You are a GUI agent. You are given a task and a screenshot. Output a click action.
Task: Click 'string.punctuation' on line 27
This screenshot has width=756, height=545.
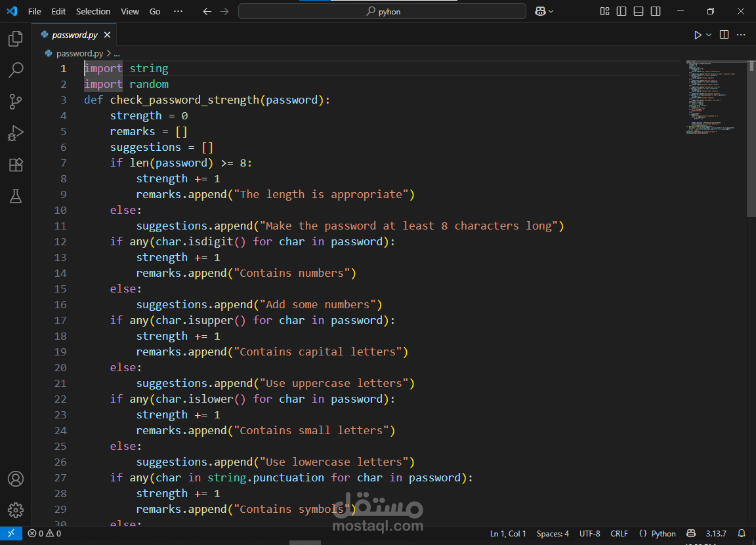pos(266,477)
